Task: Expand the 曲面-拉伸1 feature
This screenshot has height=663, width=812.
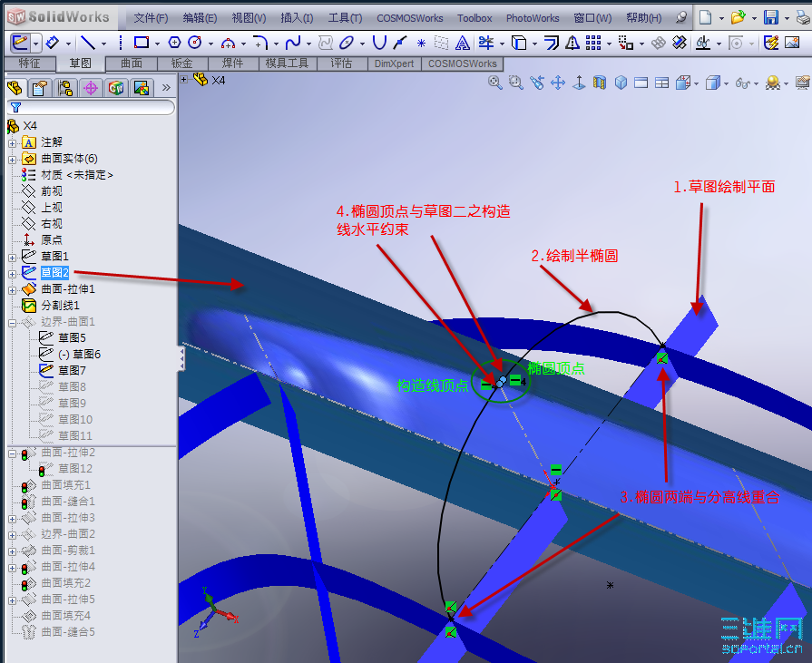Action: (x=13, y=290)
